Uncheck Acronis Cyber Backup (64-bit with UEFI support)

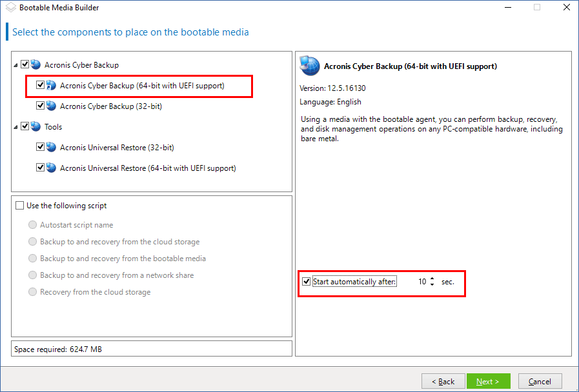tap(41, 85)
